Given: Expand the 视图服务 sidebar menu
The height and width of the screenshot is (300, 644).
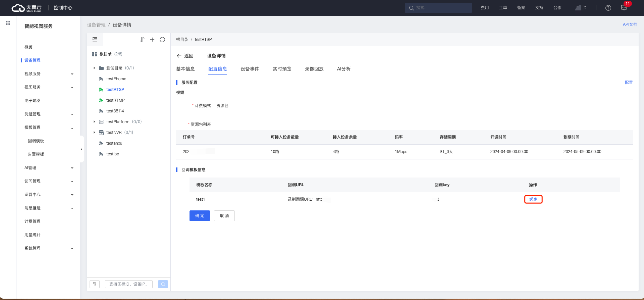Looking at the screenshot, I should click(72, 88).
